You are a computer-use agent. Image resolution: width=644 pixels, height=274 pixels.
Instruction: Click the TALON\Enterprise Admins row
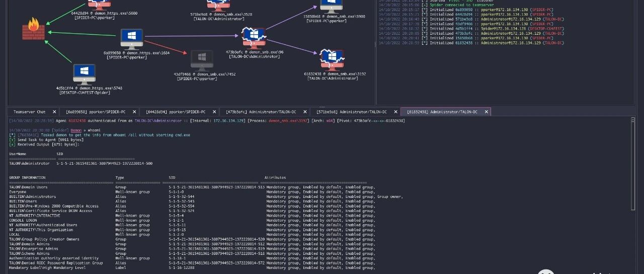(192, 249)
